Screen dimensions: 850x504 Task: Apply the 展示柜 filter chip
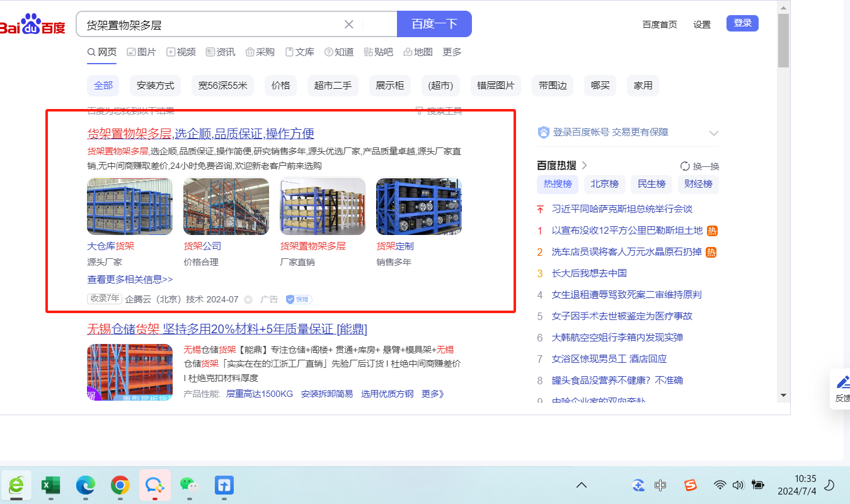(x=390, y=86)
